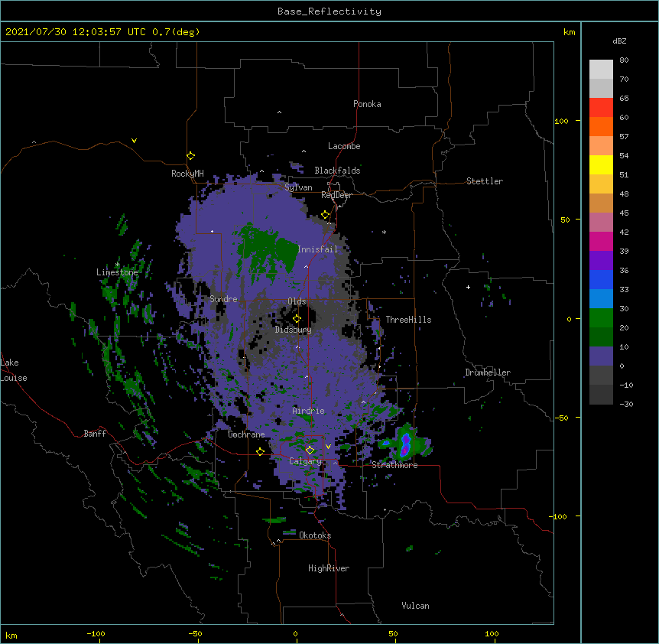Pick the green swatch between 30 and 20
Image resolution: width=659 pixels, height=644 pixels.
point(601,318)
